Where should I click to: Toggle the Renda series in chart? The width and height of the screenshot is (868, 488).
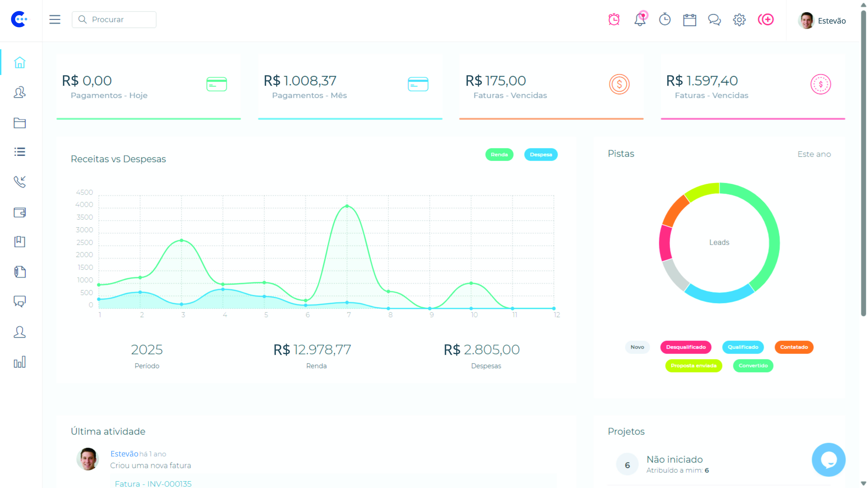[499, 155]
